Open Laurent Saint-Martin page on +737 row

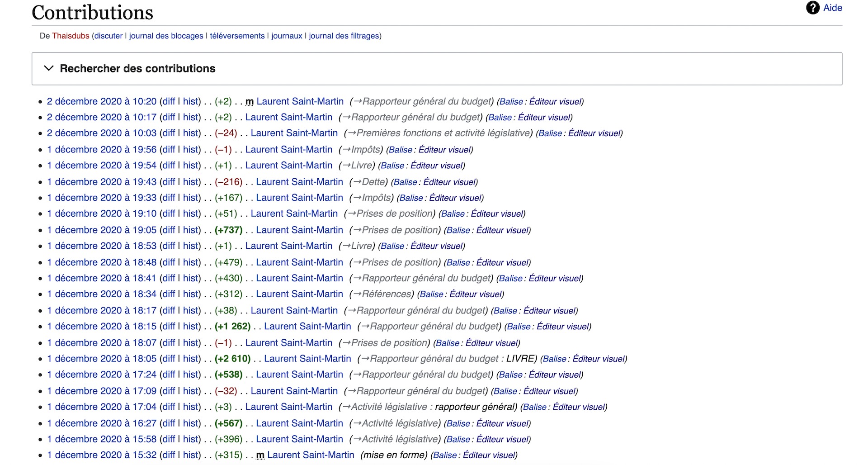point(299,230)
